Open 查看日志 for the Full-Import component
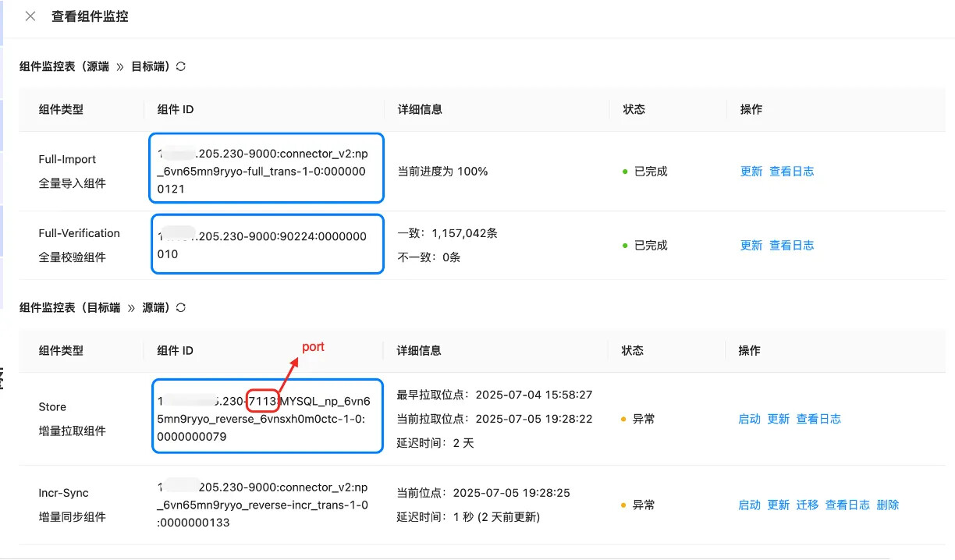The width and height of the screenshot is (955, 560). coord(792,172)
